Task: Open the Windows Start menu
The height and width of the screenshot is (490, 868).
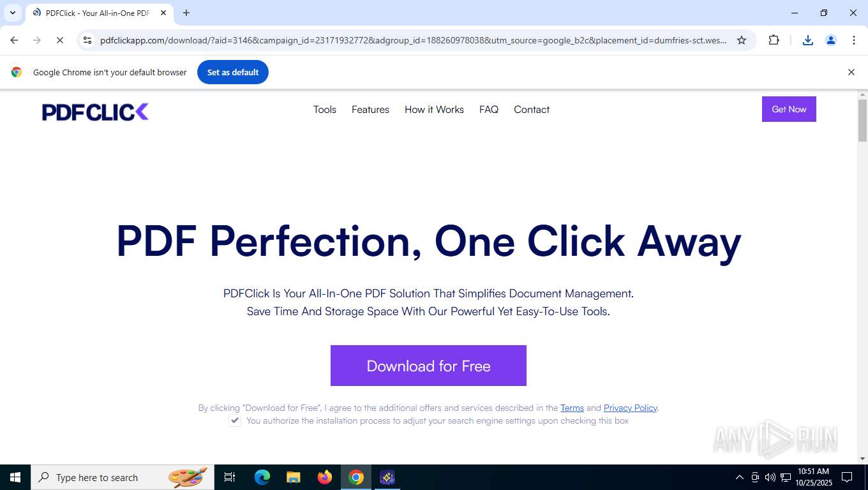Action: [15, 477]
